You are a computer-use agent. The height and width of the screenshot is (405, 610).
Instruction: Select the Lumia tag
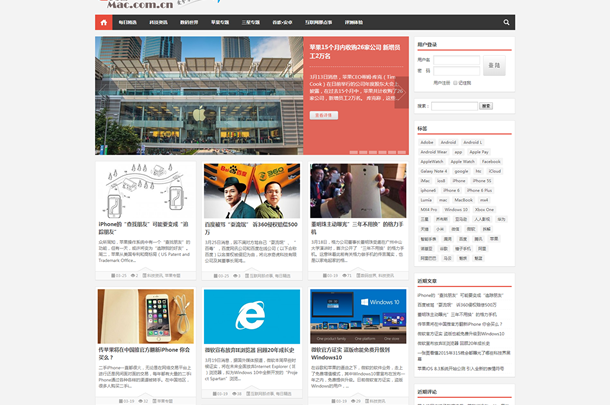[426, 200]
